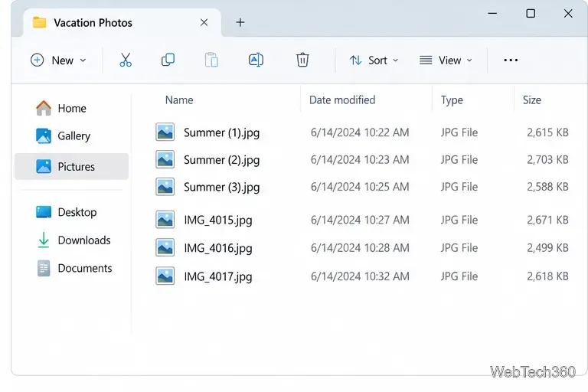The width and height of the screenshot is (588, 392).
Task: Open Gallery label in navigation pane
Action: (x=73, y=136)
